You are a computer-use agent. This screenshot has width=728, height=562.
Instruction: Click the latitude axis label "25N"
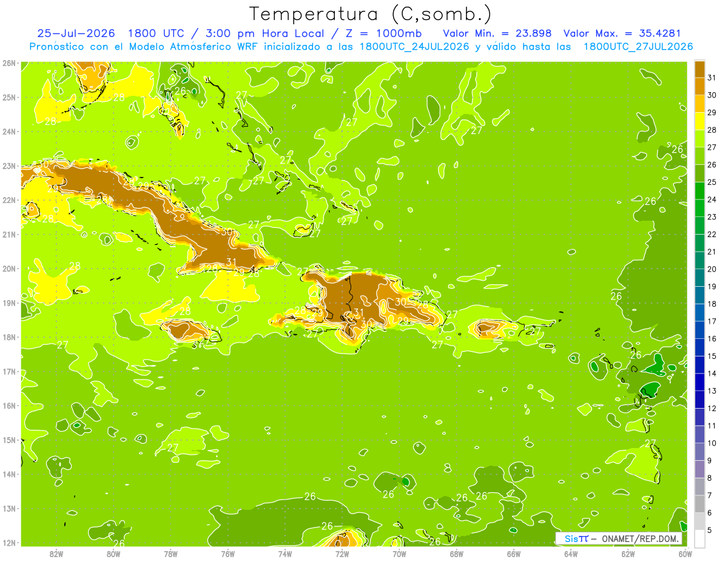click(x=8, y=97)
